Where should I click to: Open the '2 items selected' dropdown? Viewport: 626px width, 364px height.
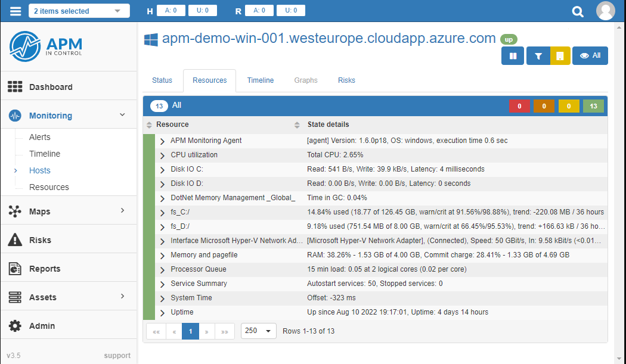(79, 11)
